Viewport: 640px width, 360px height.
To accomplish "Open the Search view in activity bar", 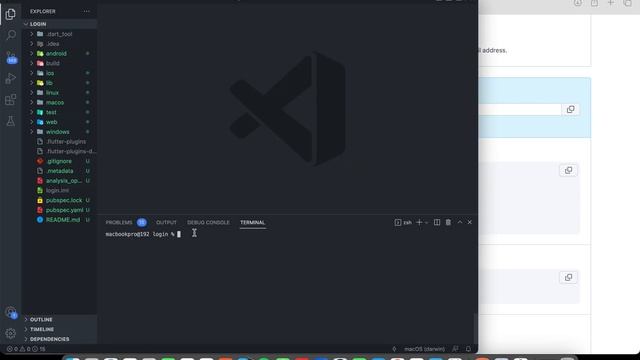I will (11, 35).
